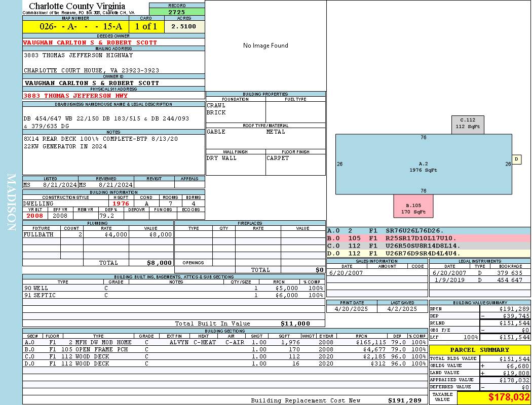Viewport: 532px width, 405px height.
Task: Click CHARLOTTE COURT HOUSE, VA 23923-3923 line
Action: 91,70
